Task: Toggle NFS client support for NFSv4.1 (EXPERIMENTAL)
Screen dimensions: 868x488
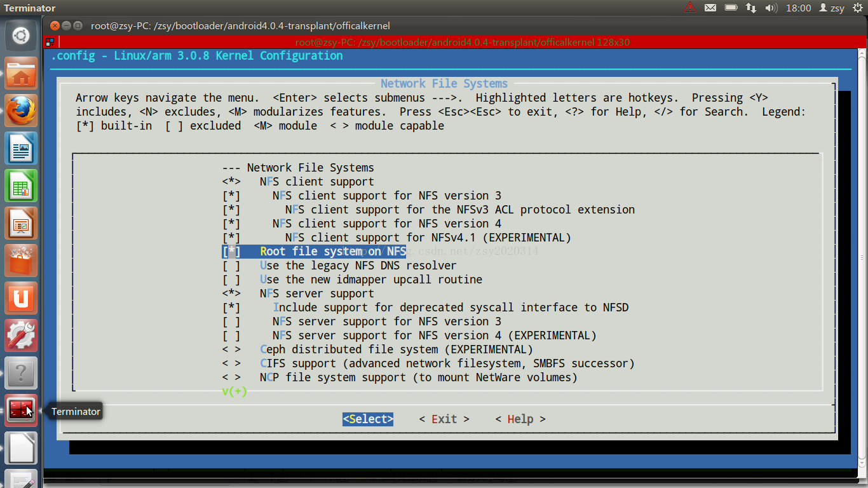Action: (397, 238)
